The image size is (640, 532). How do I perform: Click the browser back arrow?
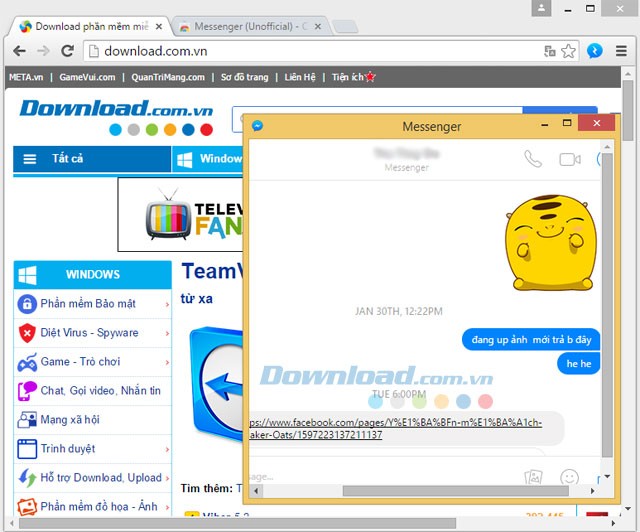19,51
